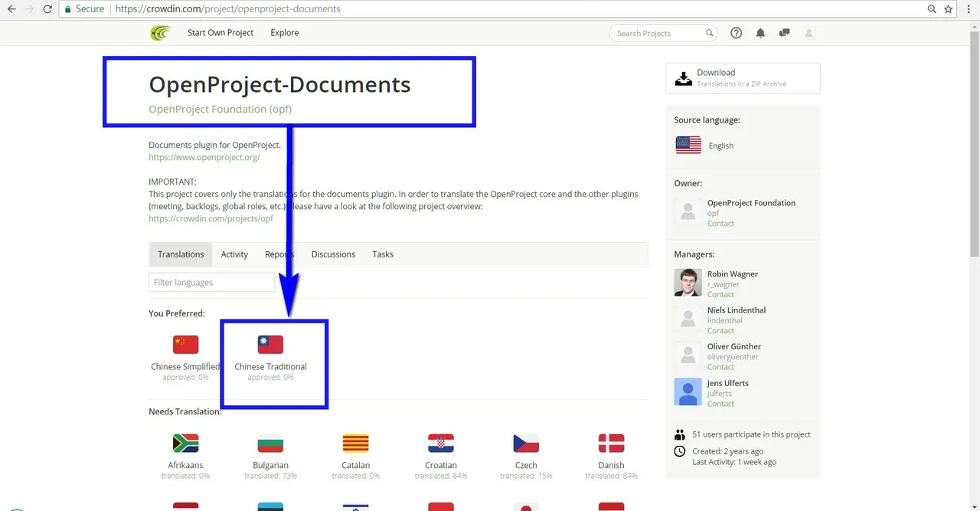Click the Chinese Simplified label

(185, 367)
